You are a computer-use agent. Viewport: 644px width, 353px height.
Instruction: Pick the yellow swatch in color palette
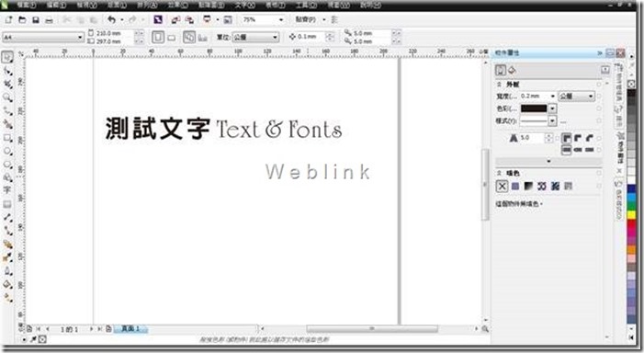tap(631, 215)
